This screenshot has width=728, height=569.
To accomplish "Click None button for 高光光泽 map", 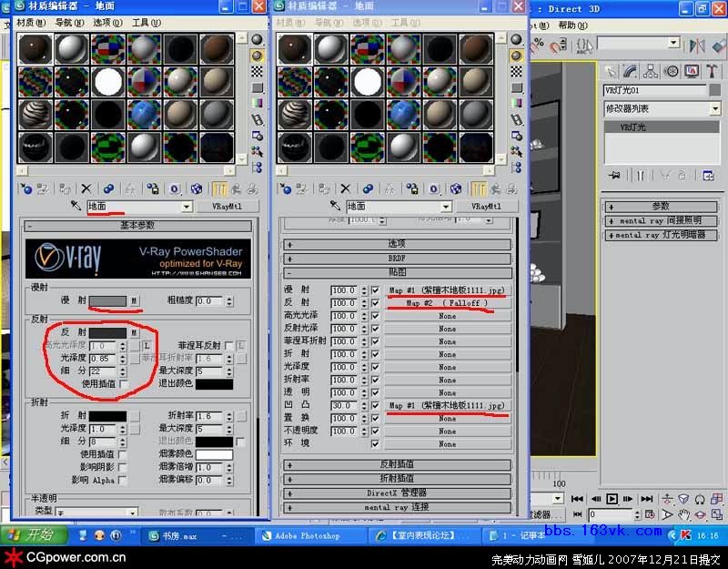I will (x=447, y=316).
